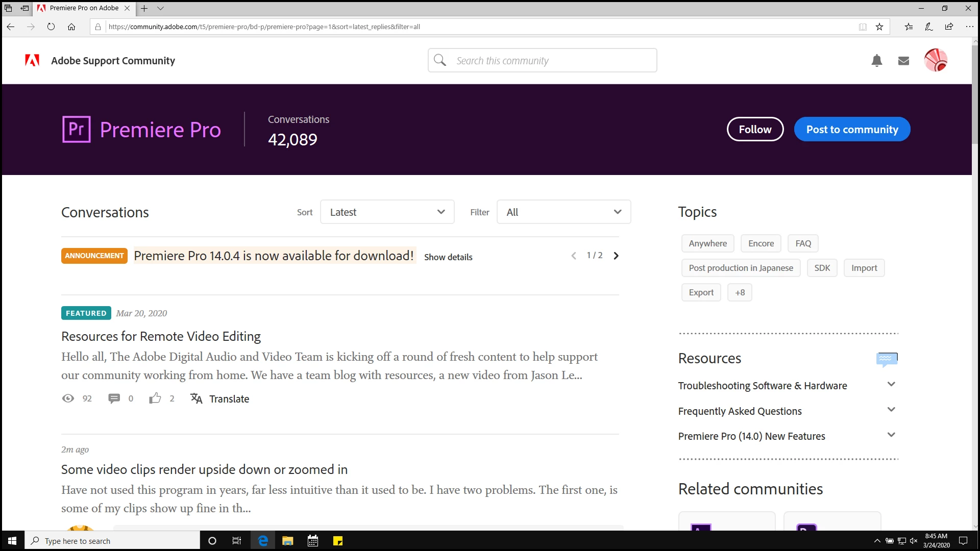The width and height of the screenshot is (980, 551).
Task: Expand Frequently Asked Questions section
Action: (891, 410)
